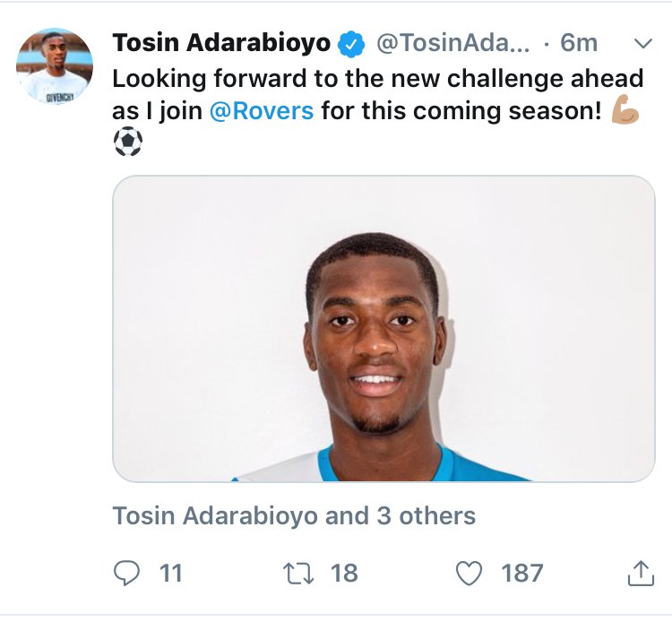Open the attached player photo
This screenshot has width=672, height=622.
(383, 329)
